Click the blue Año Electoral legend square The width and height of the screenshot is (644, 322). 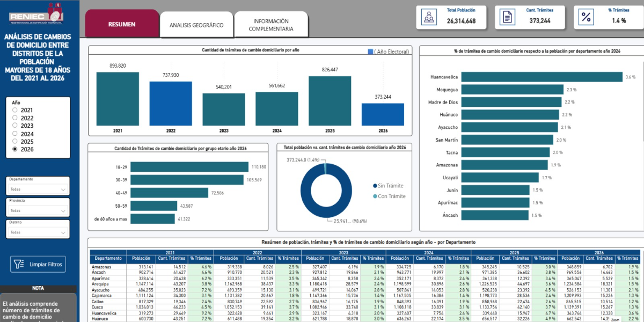[370, 52]
